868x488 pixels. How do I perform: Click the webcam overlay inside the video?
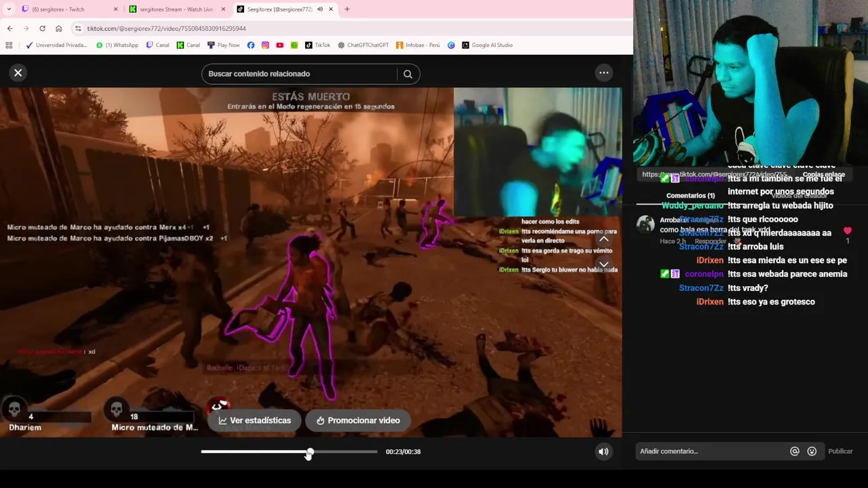coord(537,152)
